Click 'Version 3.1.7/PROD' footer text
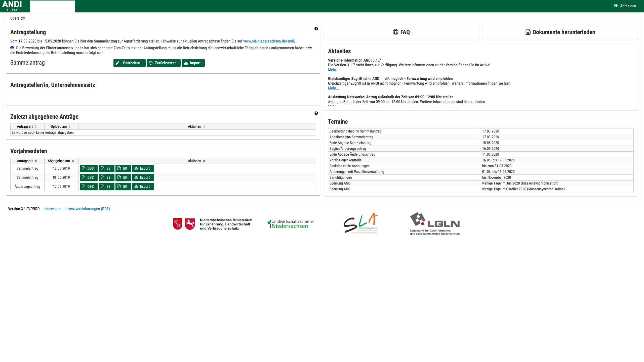The image size is (644, 362). [x=24, y=209]
